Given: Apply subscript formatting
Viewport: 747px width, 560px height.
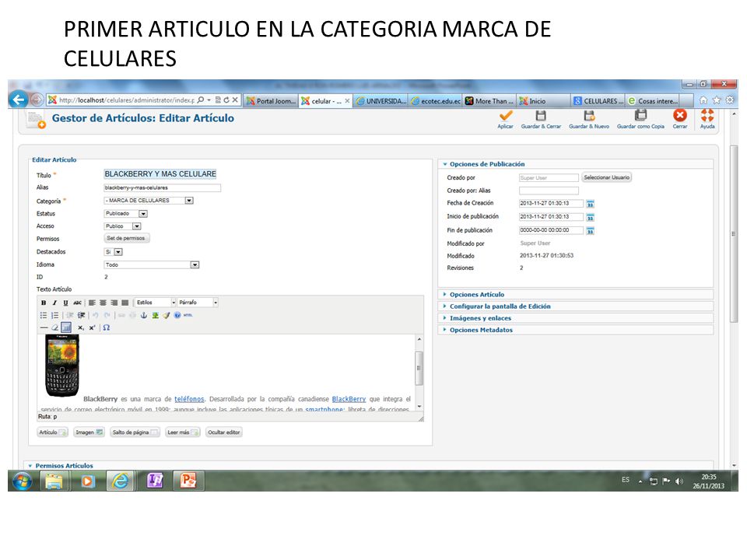Looking at the screenshot, I should (81, 327).
